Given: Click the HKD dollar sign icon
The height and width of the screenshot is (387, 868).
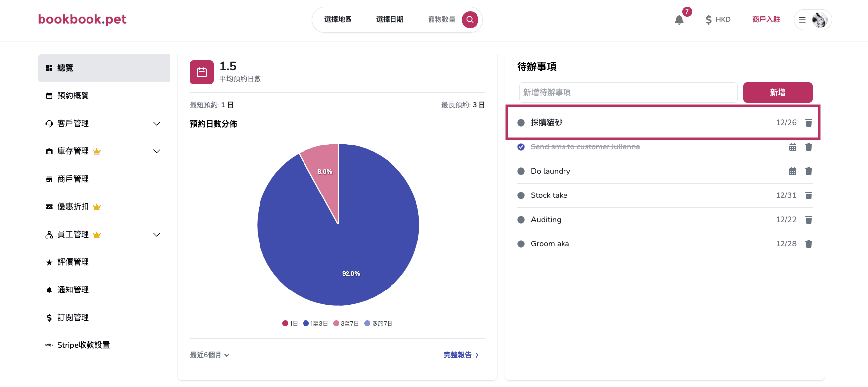Looking at the screenshot, I should [709, 20].
